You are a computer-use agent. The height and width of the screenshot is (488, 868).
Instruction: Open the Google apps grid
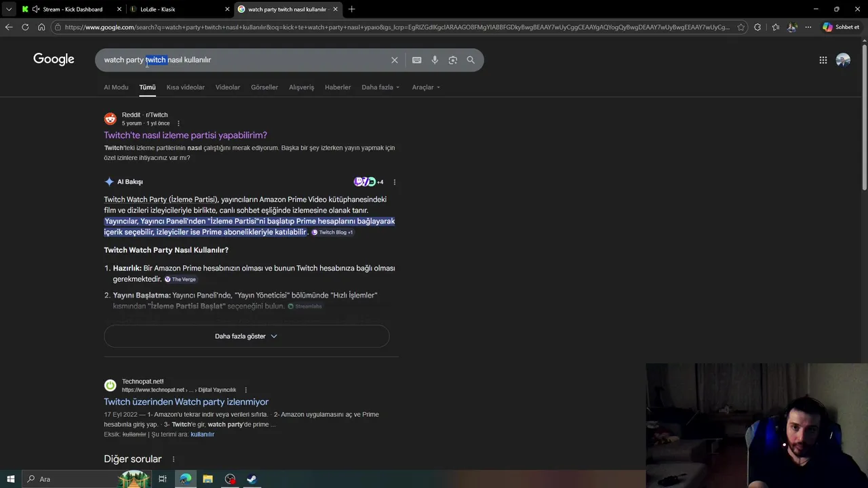[x=823, y=60]
